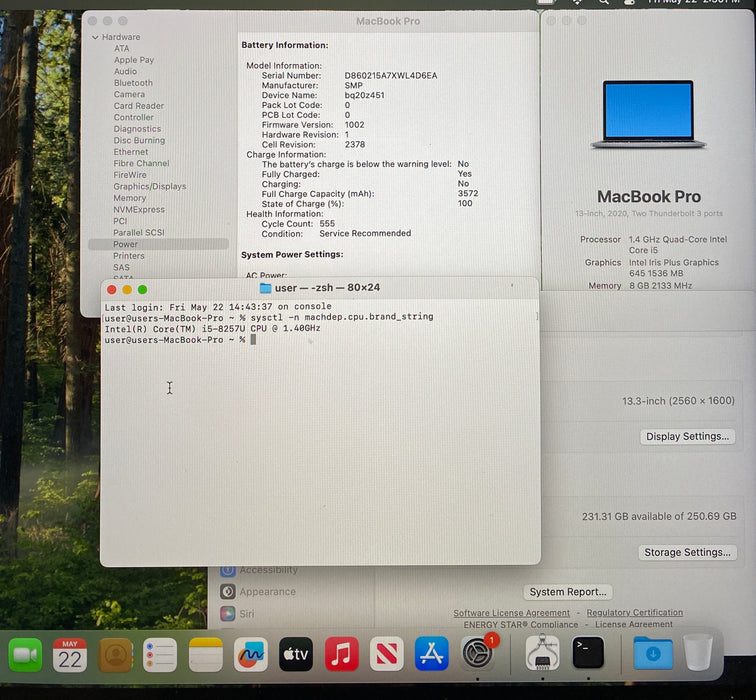Screen dimensions: 756x700
Task: Select Power in hardware list
Action: point(158,244)
